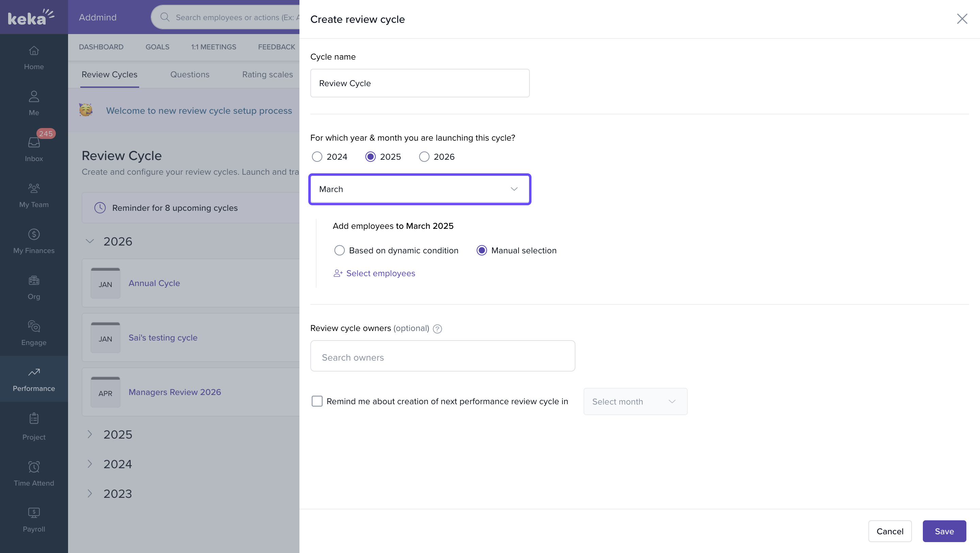Switch to the Questions tab

pos(190,75)
